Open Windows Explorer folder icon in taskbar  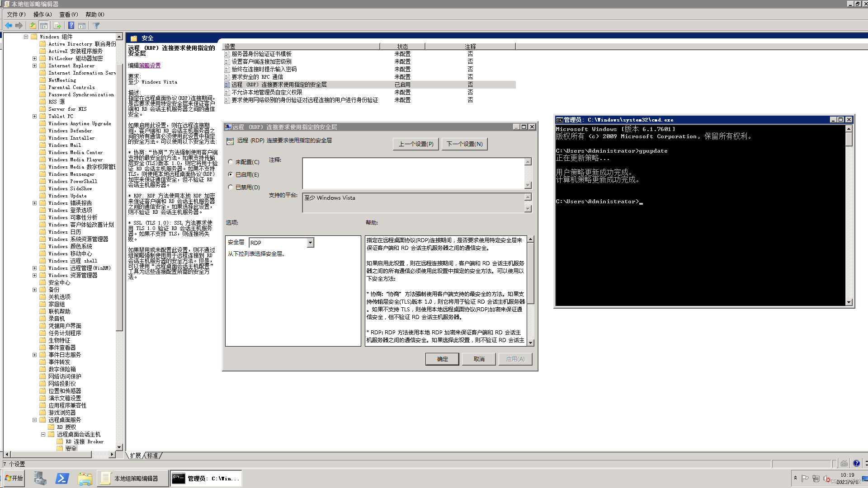click(85, 479)
